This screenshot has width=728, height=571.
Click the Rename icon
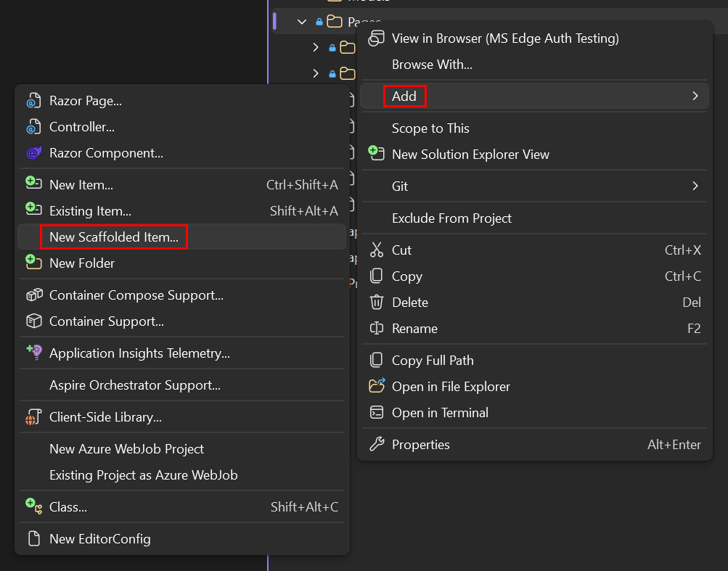(377, 328)
